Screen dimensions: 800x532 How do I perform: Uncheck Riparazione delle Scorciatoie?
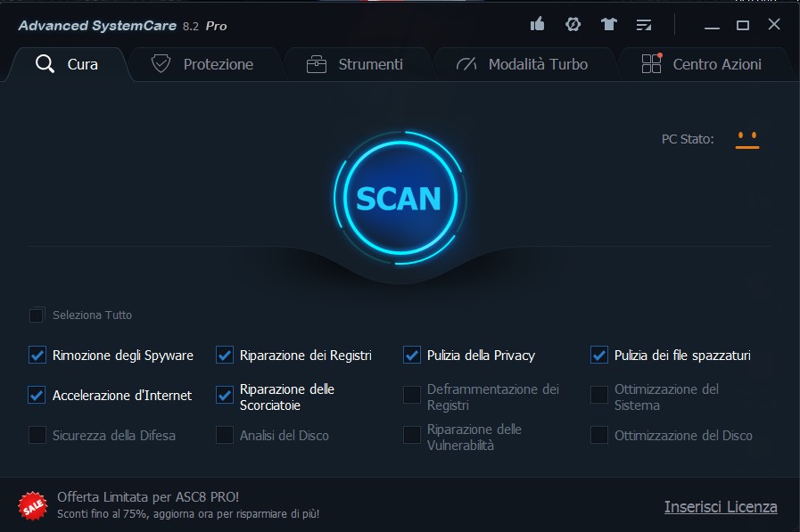225,395
